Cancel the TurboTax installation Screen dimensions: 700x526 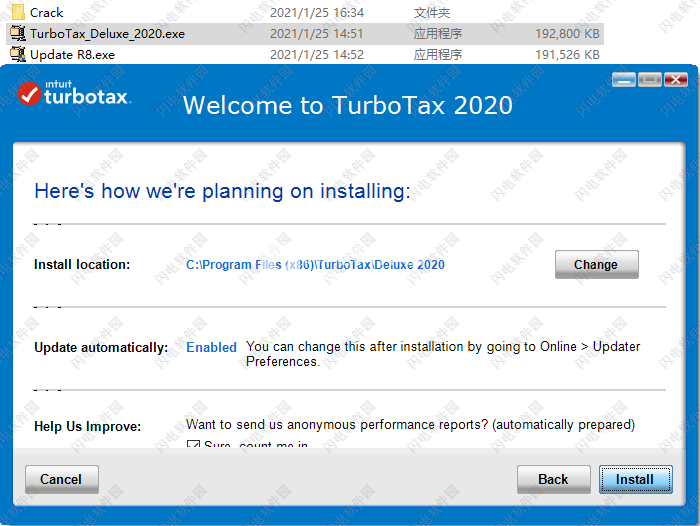tap(62, 479)
